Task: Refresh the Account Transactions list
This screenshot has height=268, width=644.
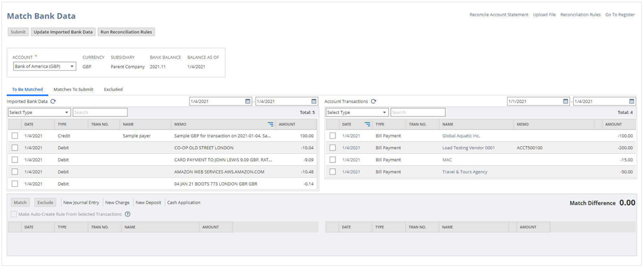Action: click(374, 102)
